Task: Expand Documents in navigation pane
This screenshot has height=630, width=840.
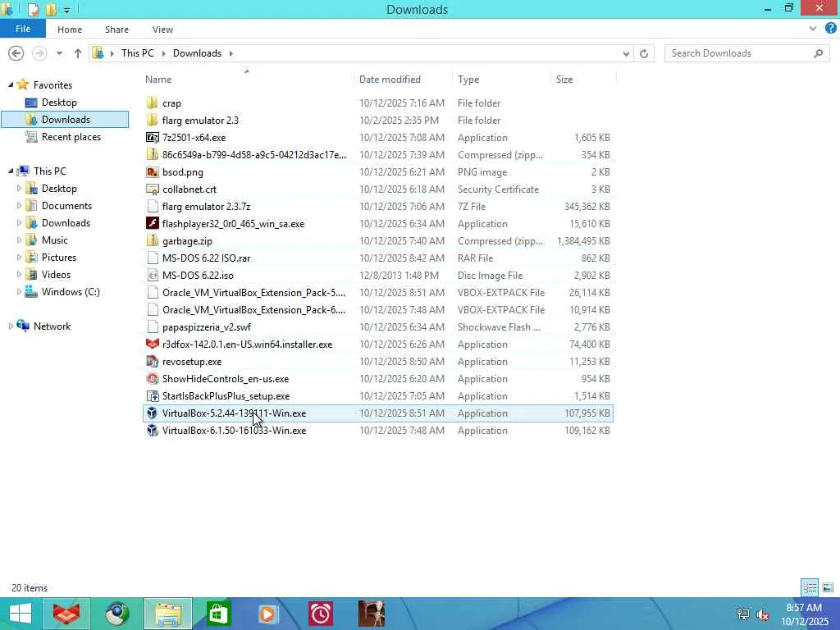Action: [19, 206]
